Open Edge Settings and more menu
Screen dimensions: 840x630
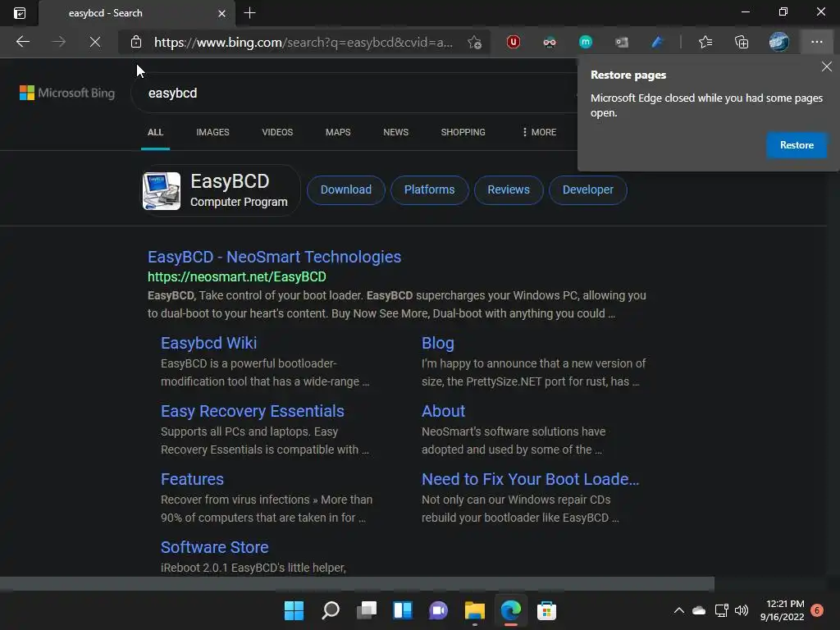816,42
